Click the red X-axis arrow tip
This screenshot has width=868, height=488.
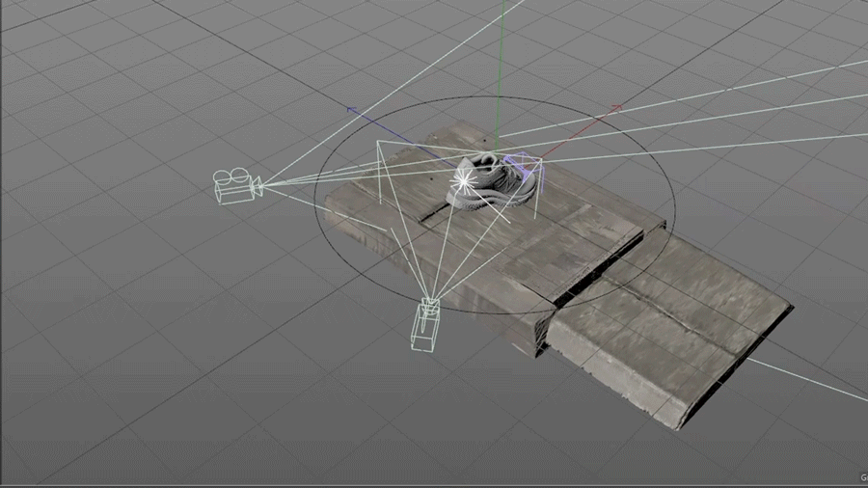(x=617, y=108)
